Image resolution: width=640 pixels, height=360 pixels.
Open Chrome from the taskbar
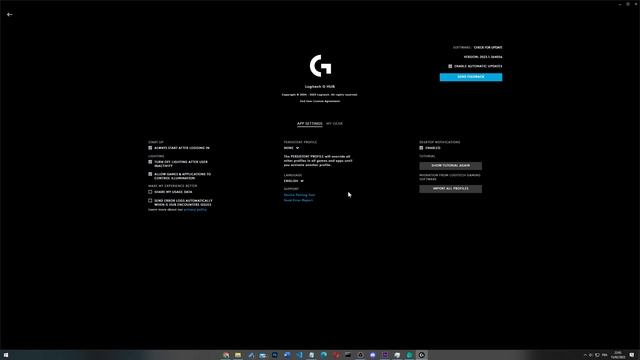point(226,355)
